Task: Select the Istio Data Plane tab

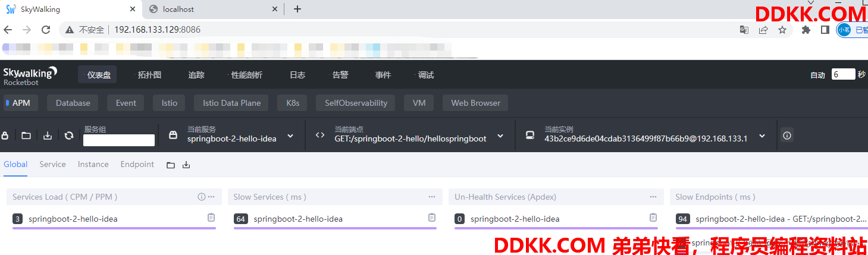Action: pyautogui.click(x=231, y=103)
